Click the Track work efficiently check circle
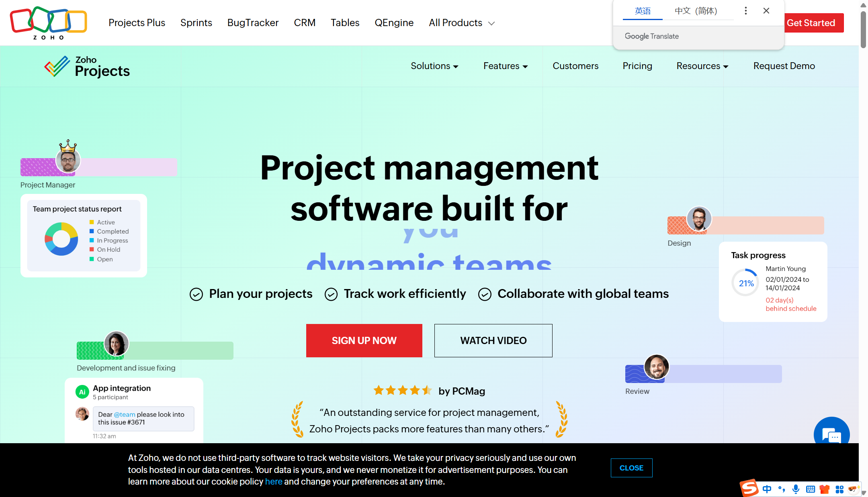Viewport: 868px width, 497px height. tap(331, 294)
